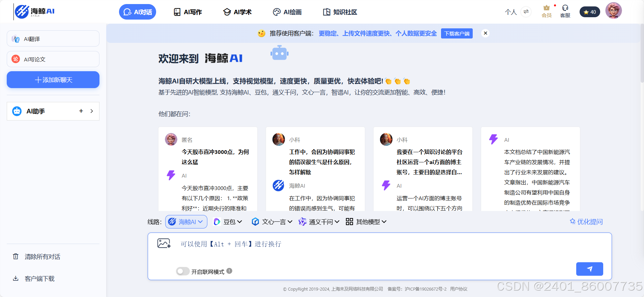Open 用户协议 link in footer
This screenshot has width=644, height=297.
tap(459, 289)
